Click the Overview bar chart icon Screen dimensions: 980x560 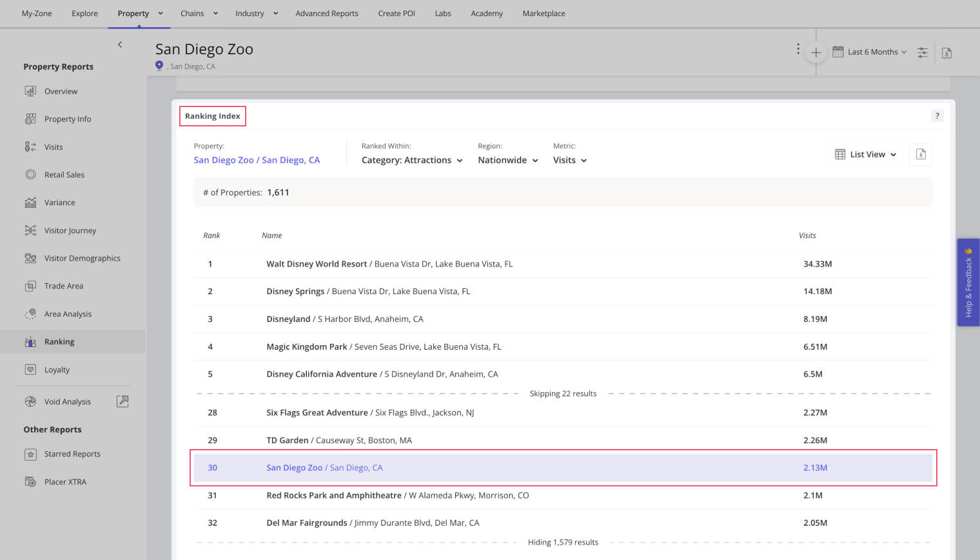(x=30, y=91)
